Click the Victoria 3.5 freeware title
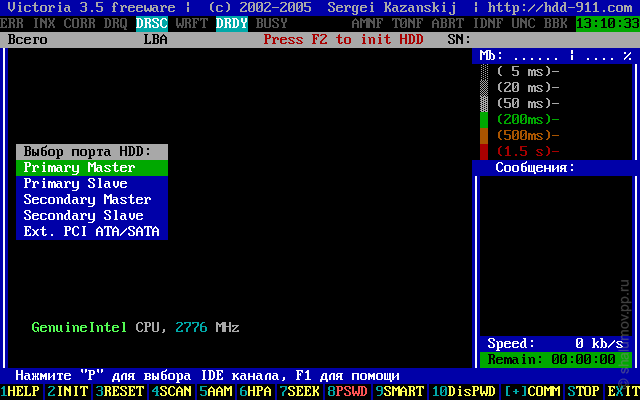This screenshot has height=400, width=640. pos(91,8)
